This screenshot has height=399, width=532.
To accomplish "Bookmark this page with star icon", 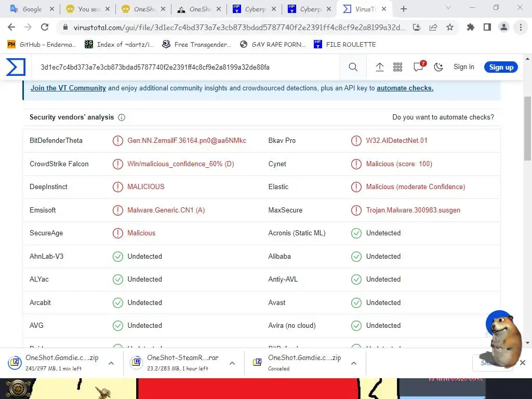I will [x=450, y=27].
